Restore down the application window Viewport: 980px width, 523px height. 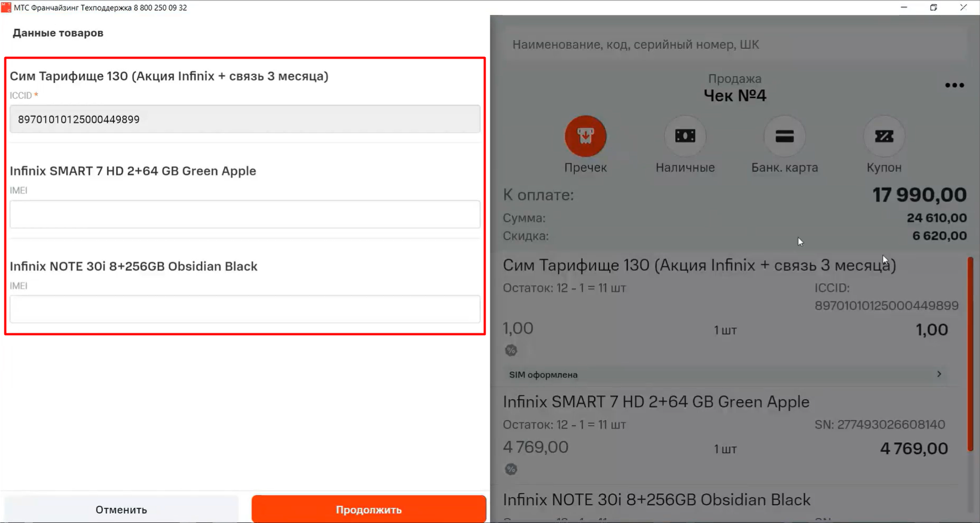click(934, 7)
